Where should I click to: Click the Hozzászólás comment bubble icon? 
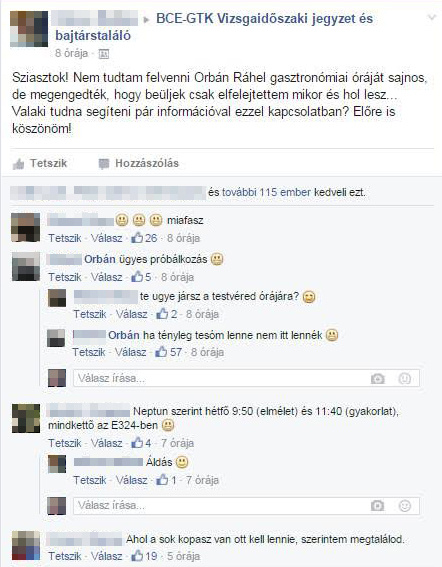[x=104, y=163]
